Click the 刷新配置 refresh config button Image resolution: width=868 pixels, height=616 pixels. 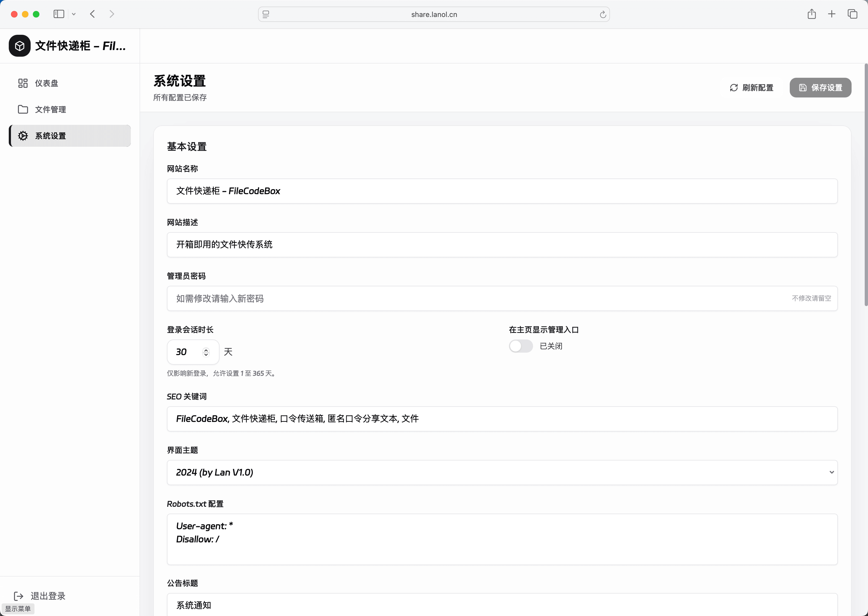[x=751, y=88]
